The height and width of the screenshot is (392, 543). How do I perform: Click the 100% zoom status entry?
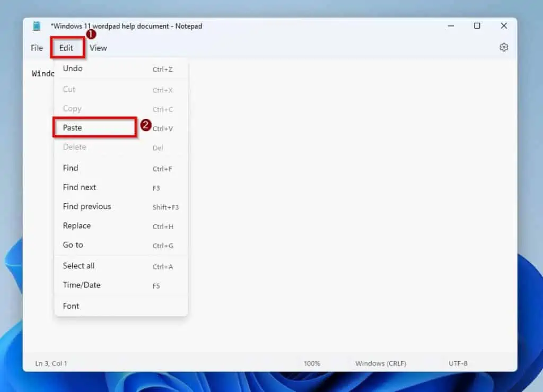(312, 363)
